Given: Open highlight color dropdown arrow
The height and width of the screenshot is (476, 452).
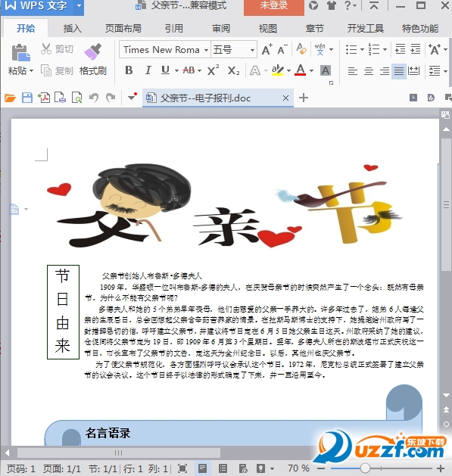Looking at the screenshot, I should (x=289, y=70).
